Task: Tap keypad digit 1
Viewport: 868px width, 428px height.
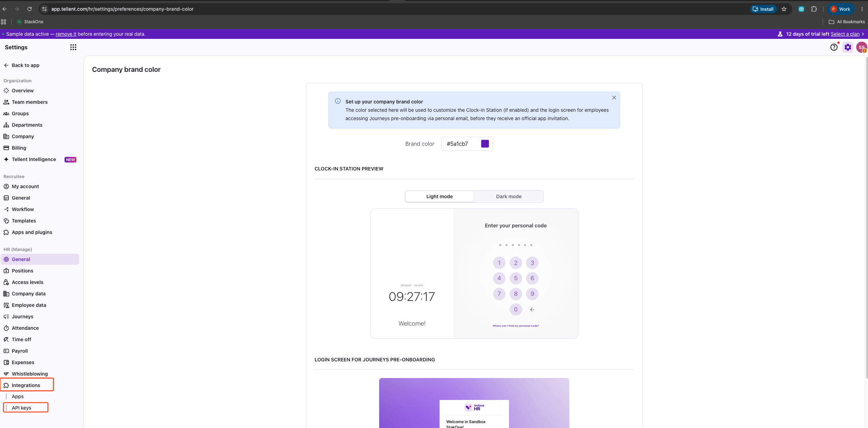Action: [x=499, y=263]
